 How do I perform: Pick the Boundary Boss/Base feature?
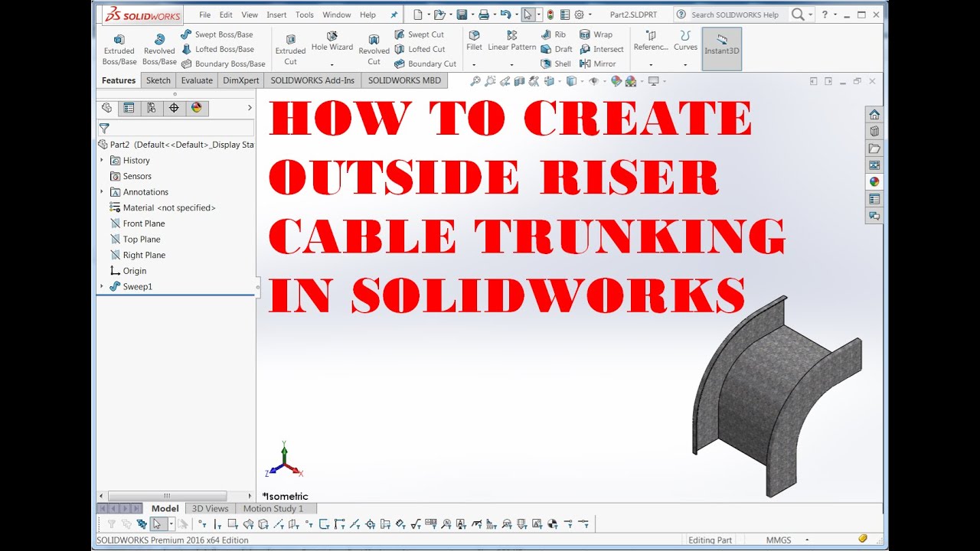pos(223,64)
